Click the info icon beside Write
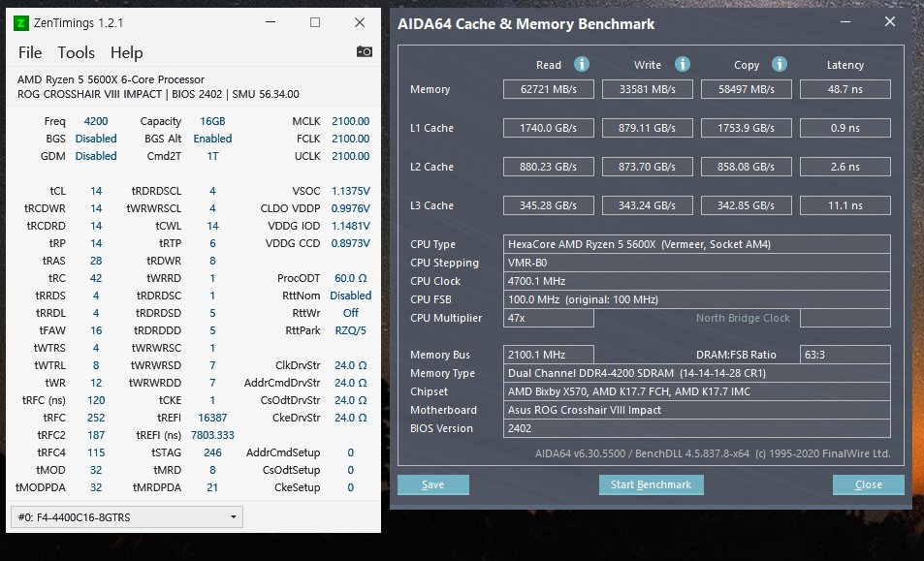Screen dimensions: 924x561 click(682, 64)
